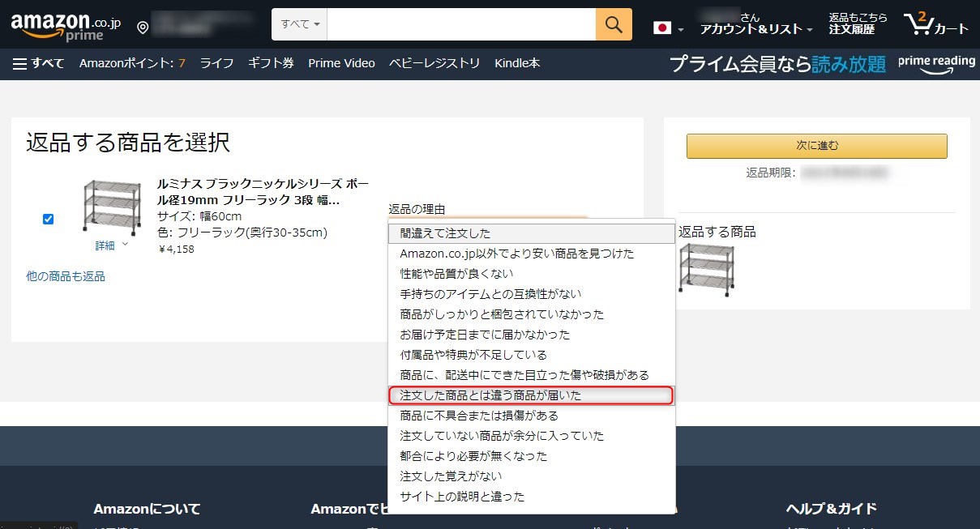Click the ¥4,158 price text

tap(175, 249)
